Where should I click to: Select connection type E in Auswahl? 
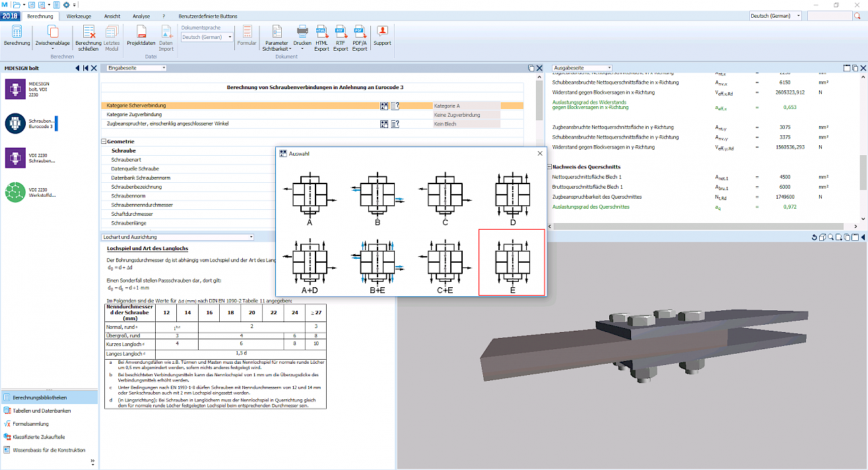(x=512, y=263)
